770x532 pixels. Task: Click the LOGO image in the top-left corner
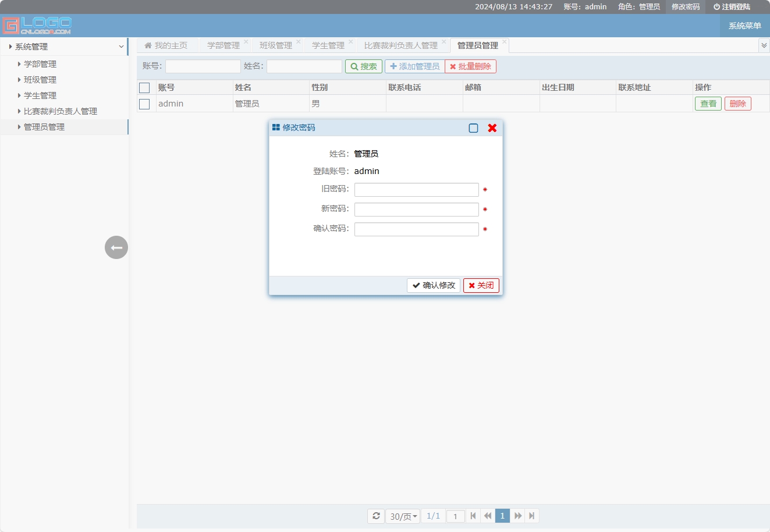[x=38, y=25]
